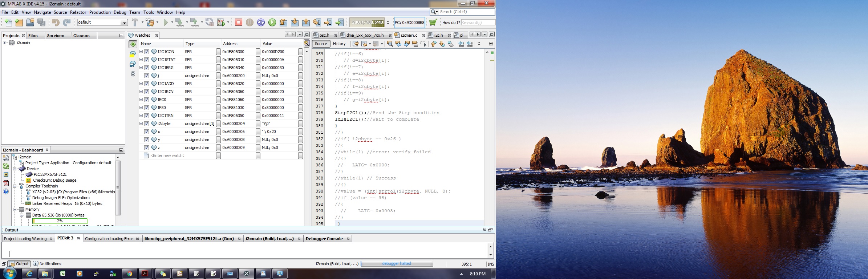868x279 pixels.
Task: Toggle the checkbox for I2C1RCV watch
Action: click(146, 92)
